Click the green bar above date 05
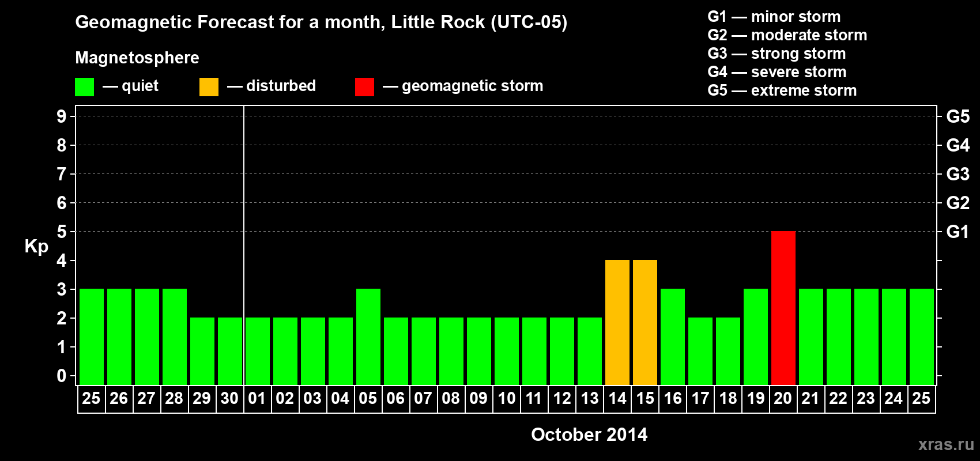Viewport: 980px width, 461px height. pos(368,337)
